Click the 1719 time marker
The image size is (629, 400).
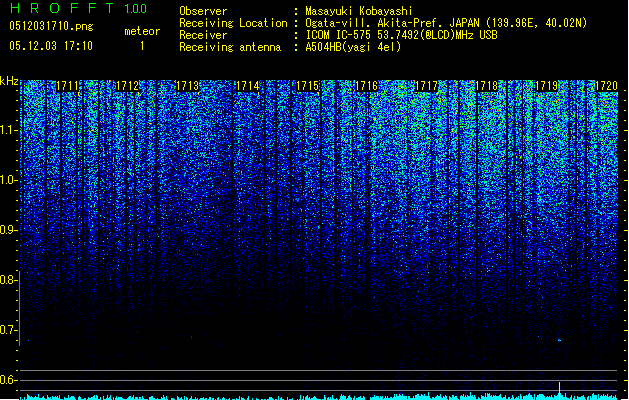coord(547,86)
